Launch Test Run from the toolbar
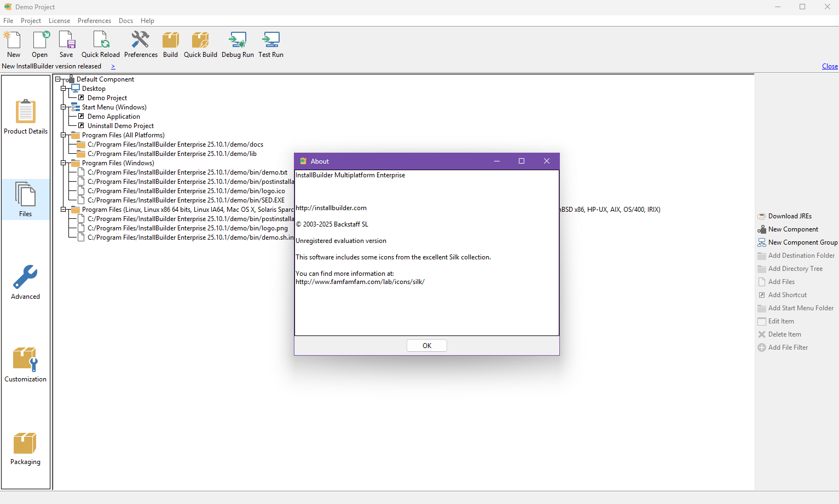Viewport: 839px width, 504px height. click(x=271, y=44)
